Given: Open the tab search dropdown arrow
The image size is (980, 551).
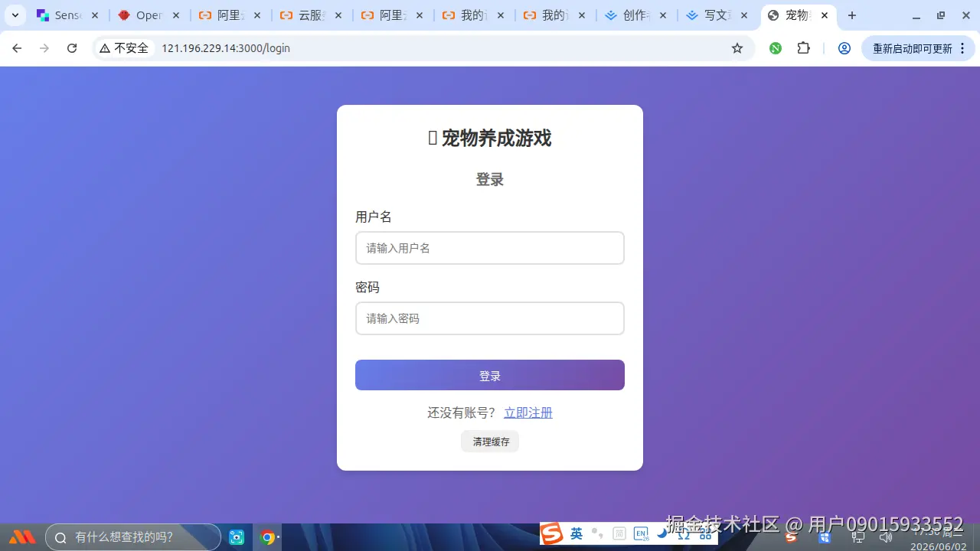Looking at the screenshot, I should pyautogui.click(x=15, y=15).
